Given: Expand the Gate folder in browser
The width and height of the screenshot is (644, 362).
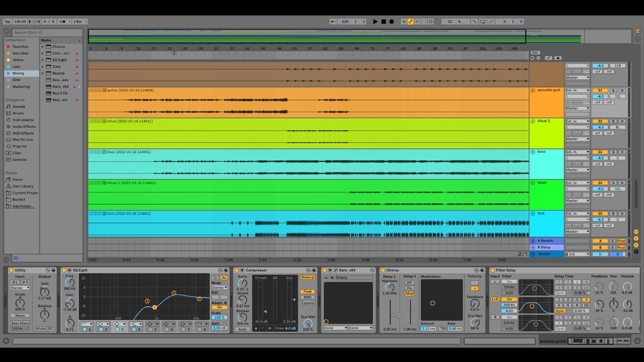Looking at the screenshot, I should point(42,66).
